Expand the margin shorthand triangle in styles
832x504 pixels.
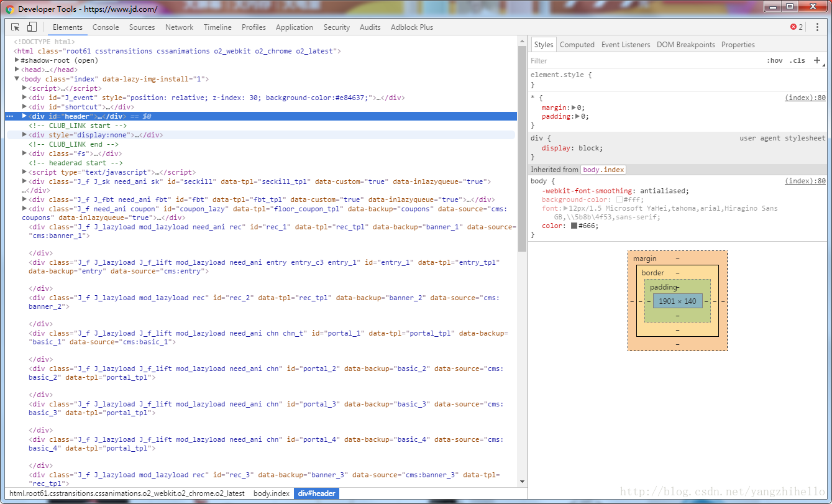tap(574, 108)
